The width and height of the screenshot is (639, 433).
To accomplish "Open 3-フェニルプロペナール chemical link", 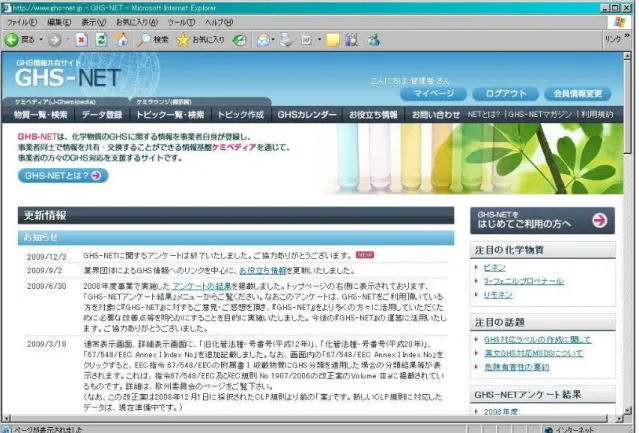I will (524, 281).
